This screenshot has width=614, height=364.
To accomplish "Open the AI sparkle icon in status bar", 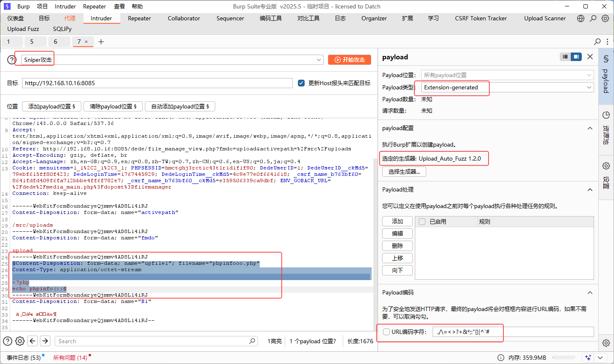I will click(588, 358).
